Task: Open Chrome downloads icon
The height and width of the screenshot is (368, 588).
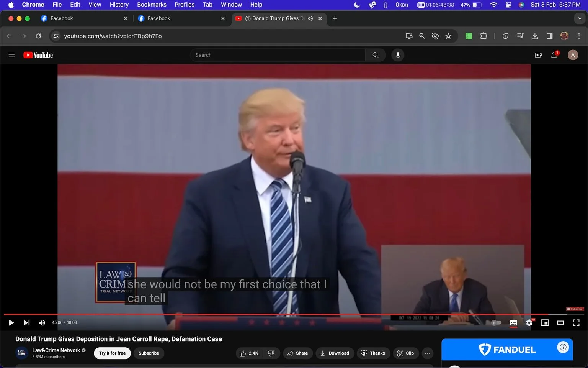Action: pos(535,36)
